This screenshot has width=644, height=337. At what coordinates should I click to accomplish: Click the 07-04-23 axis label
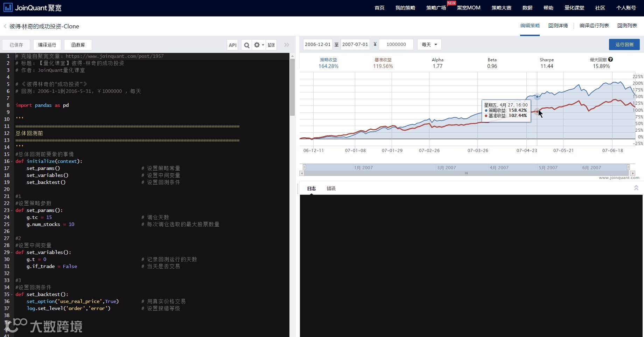coord(527,150)
